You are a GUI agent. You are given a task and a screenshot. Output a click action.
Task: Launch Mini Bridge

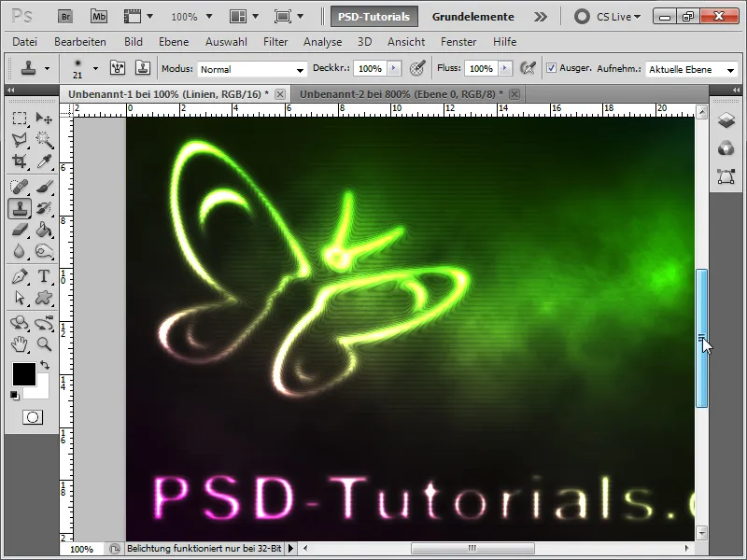point(99,17)
